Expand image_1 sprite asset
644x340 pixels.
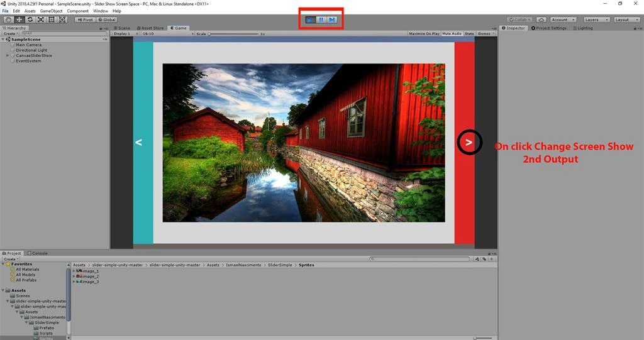pos(74,271)
